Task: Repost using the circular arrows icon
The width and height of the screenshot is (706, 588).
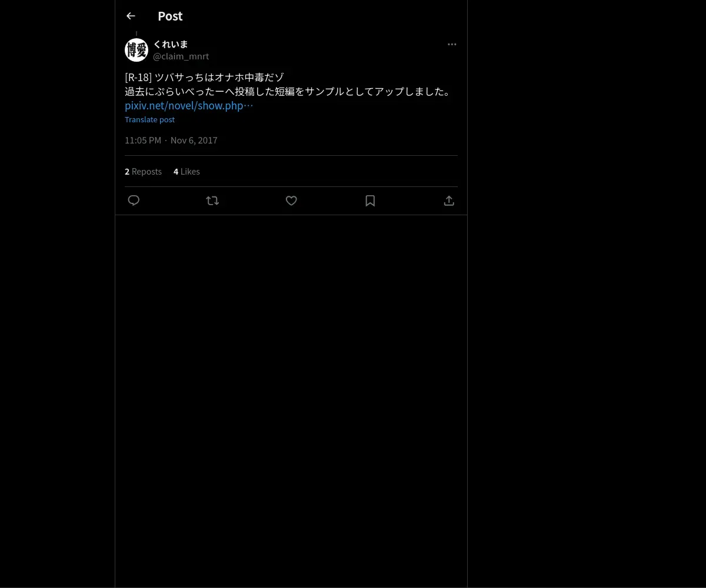Action: point(212,201)
